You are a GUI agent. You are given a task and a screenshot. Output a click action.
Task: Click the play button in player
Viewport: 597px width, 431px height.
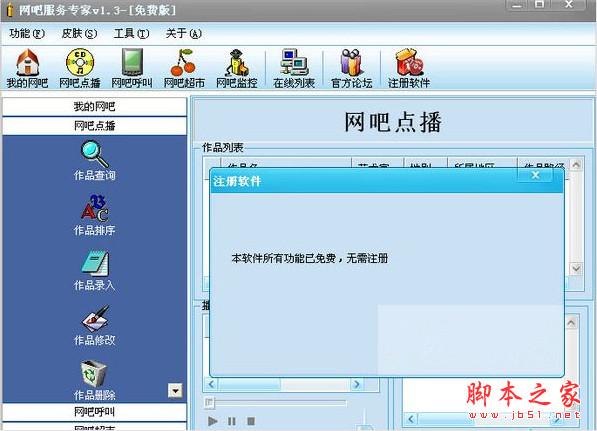coord(212,421)
